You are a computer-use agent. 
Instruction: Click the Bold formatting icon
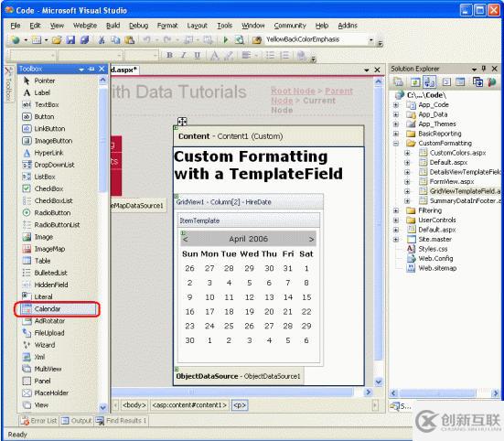point(170,55)
